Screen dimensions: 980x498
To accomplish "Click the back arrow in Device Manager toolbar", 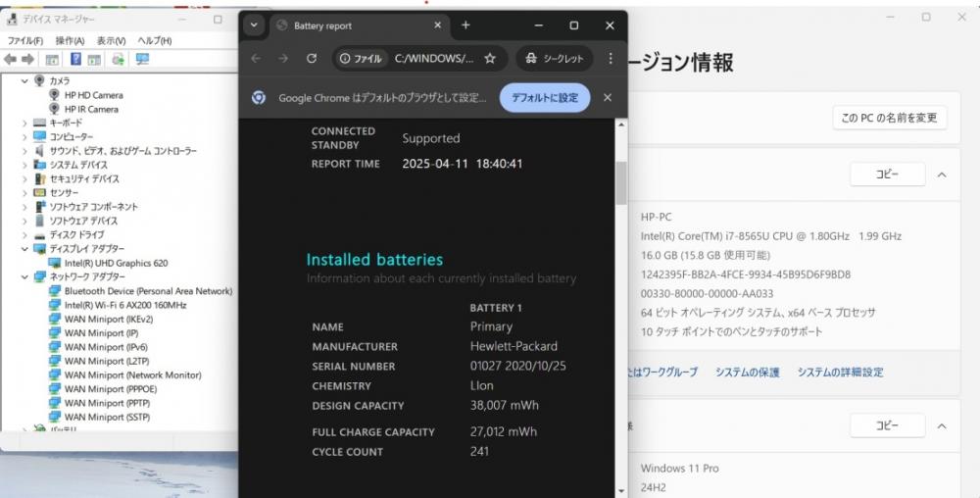I will (x=10, y=59).
